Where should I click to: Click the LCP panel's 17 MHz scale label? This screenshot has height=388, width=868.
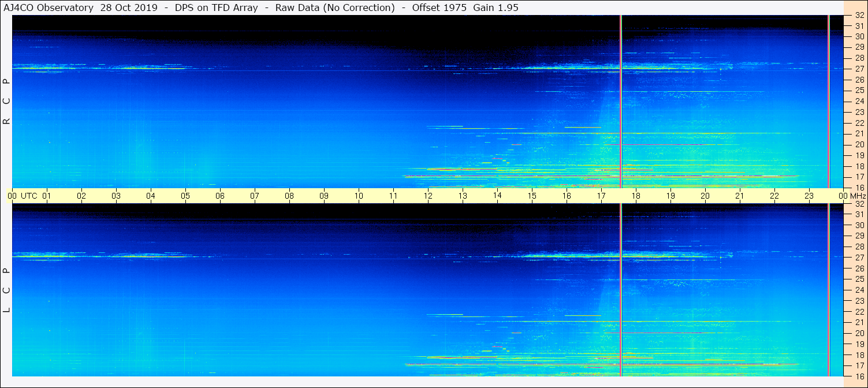pos(859,365)
